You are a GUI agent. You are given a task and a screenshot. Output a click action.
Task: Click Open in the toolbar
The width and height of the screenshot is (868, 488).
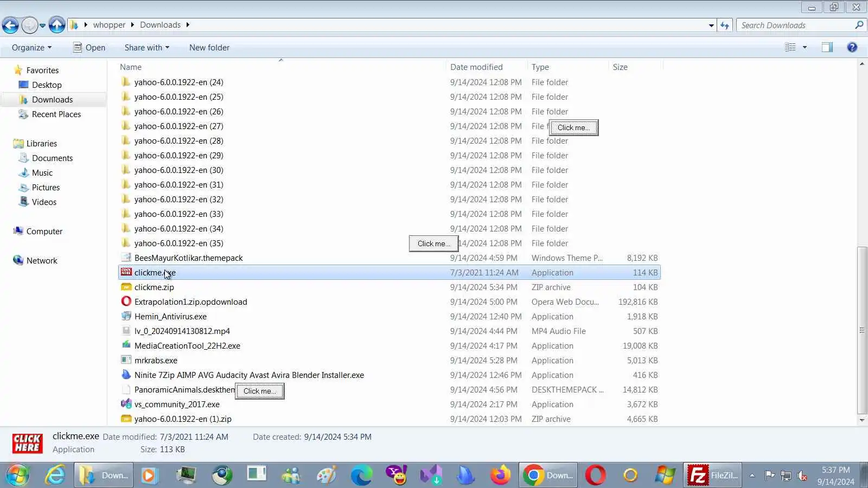pos(90,47)
